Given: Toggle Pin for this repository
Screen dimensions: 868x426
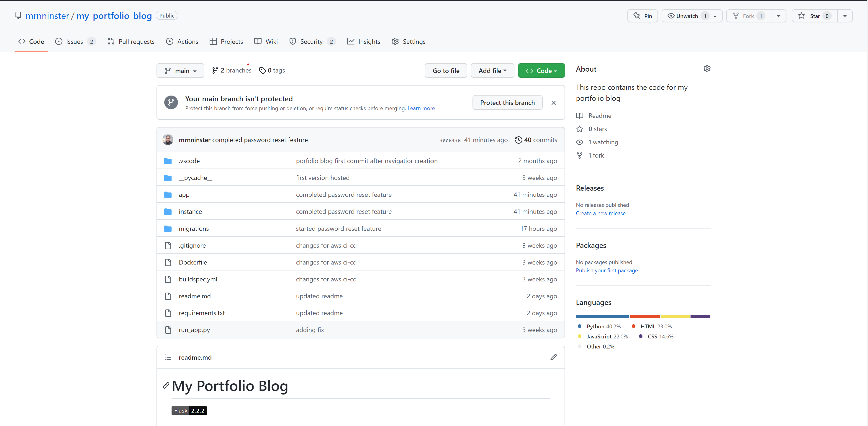Looking at the screenshot, I should [x=642, y=16].
